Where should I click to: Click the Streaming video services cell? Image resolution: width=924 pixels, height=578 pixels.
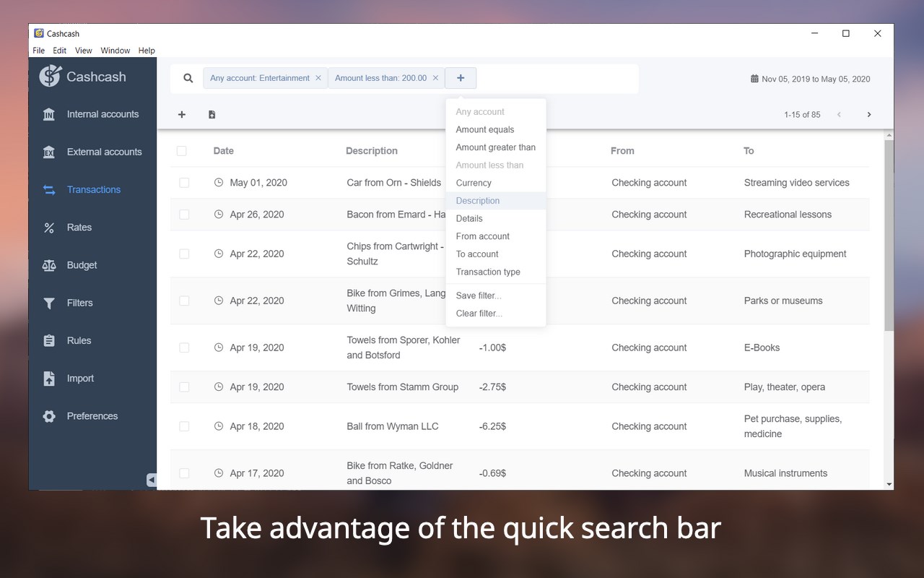[797, 183]
